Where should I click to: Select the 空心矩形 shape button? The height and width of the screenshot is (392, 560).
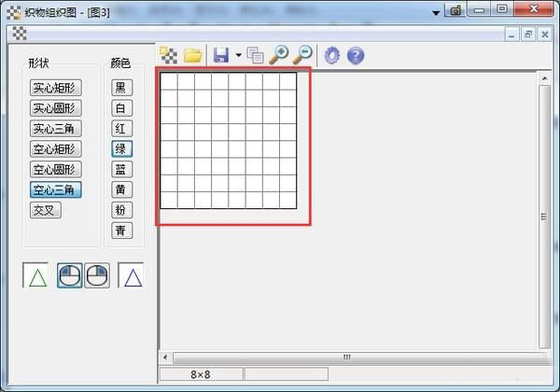[56, 149]
